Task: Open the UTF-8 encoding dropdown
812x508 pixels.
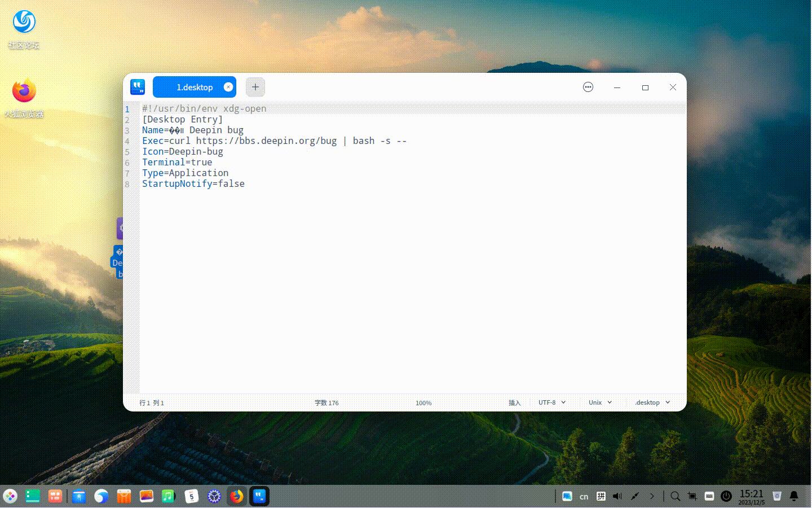Action: 551,402
